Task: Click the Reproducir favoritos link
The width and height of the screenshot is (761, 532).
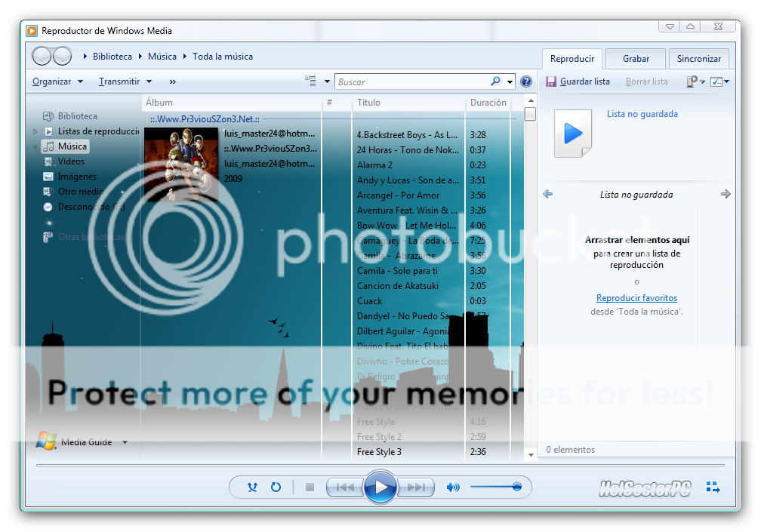Action: 636,298
